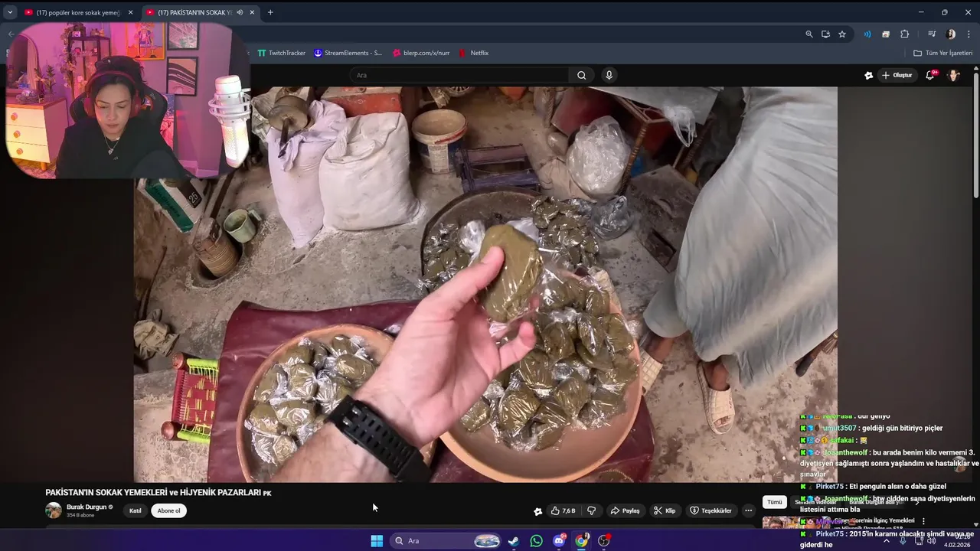Image resolution: width=980 pixels, height=551 pixels.
Task: Open the StreamElements bookmark
Action: tap(348, 53)
